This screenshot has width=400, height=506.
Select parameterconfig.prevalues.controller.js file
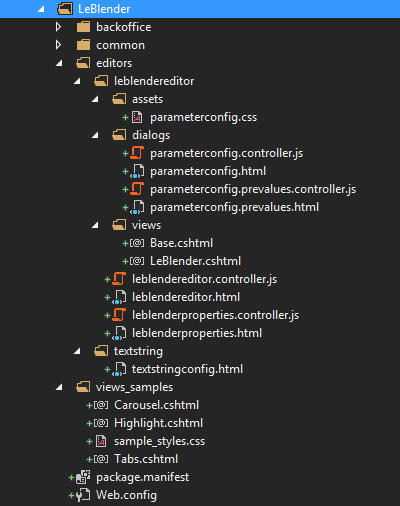coord(253,189)
